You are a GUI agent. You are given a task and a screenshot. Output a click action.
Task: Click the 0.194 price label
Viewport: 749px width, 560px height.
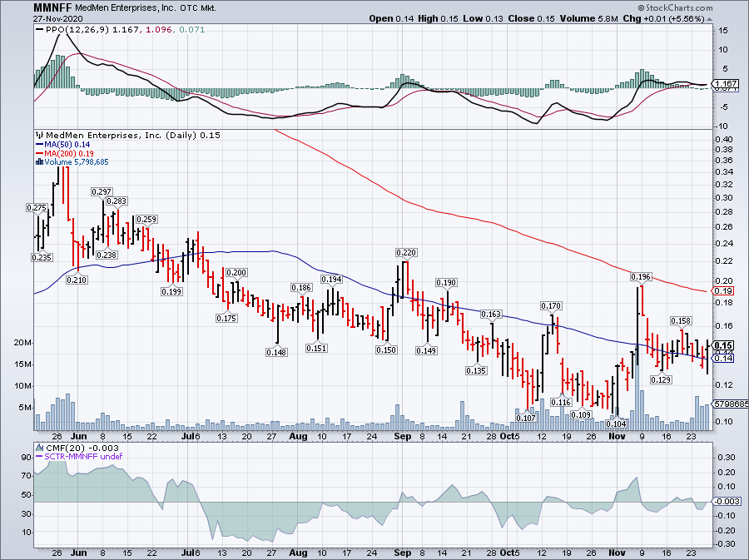click(331, 280)
